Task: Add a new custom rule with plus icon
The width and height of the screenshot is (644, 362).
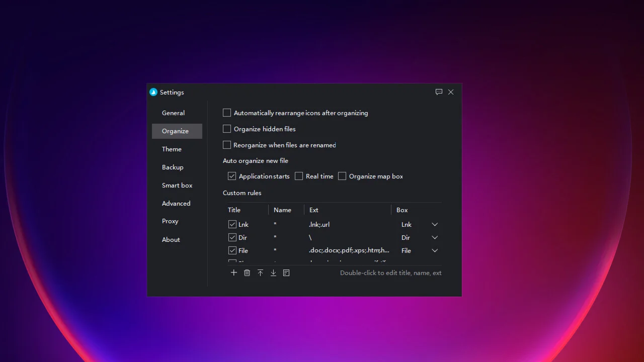Action: pos(234,273)
